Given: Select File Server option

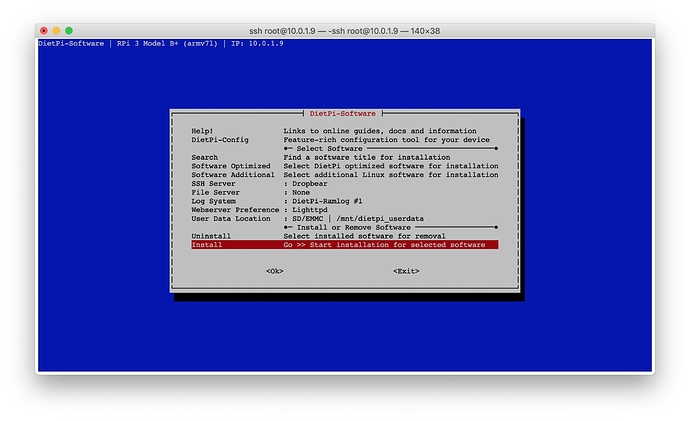Looking at the screenshot, I should (215, 193).
